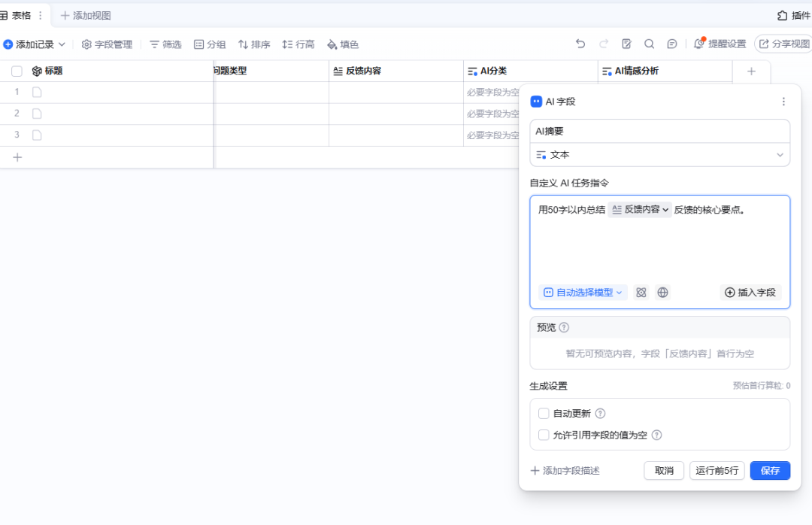The width and height of the screenshot is (812, 525).
Task: Open 反馈内容 field reference chip dropdown
Action: click(x=640, y=209)
